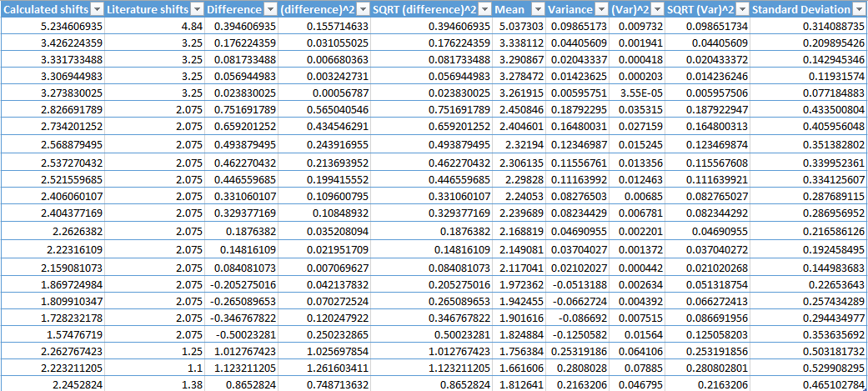Open the Standard Deviation filter dropdown
The width and height of the screenshot is (868, 391).
pyautogui.click(x=859, y=9)
